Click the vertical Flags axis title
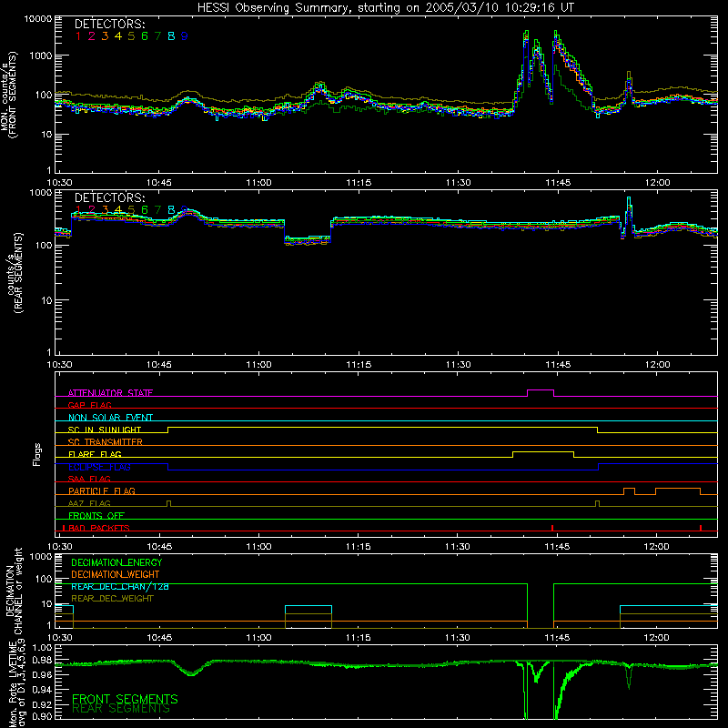 tap(37, 454)
